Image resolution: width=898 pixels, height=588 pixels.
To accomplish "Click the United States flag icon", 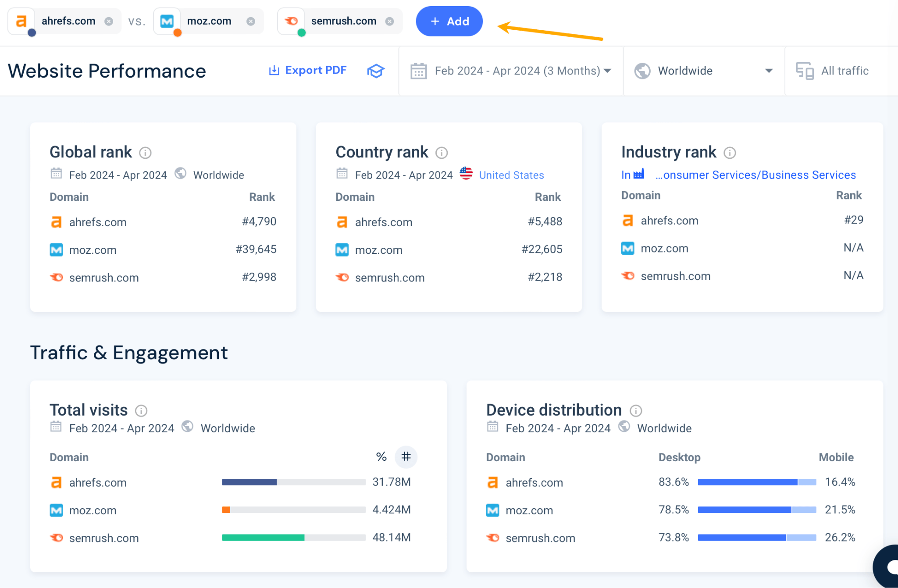I will pos(466,174).
